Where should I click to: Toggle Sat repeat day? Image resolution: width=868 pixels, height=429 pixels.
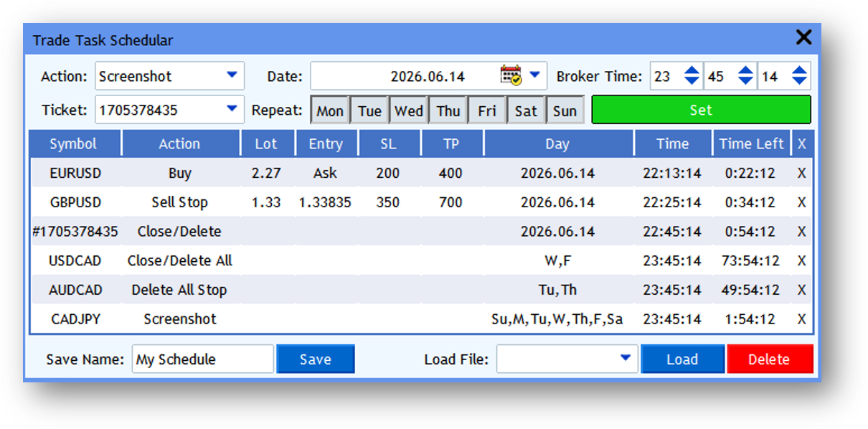coord(526,110)
